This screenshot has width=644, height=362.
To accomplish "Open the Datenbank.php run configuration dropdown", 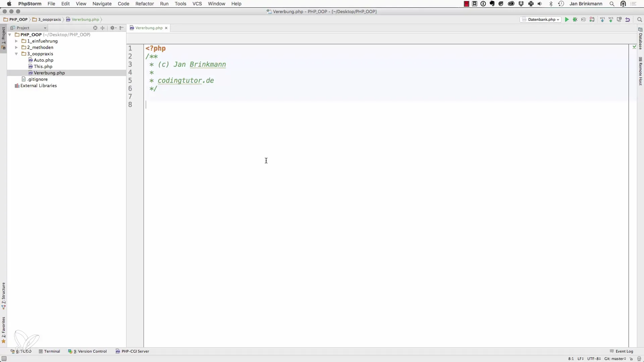I will (541, 19).
